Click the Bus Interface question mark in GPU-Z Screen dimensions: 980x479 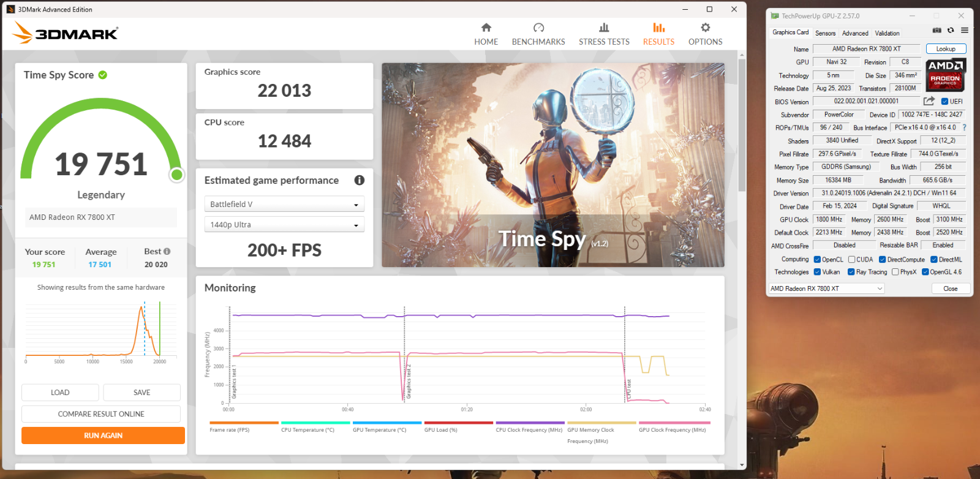click(964, 127)
